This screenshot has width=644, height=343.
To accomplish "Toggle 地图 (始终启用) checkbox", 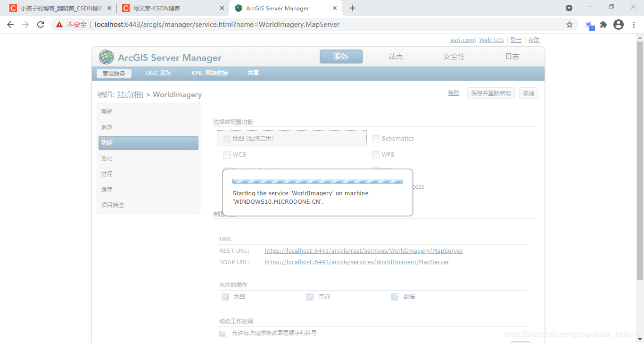I will coord(227,139).
